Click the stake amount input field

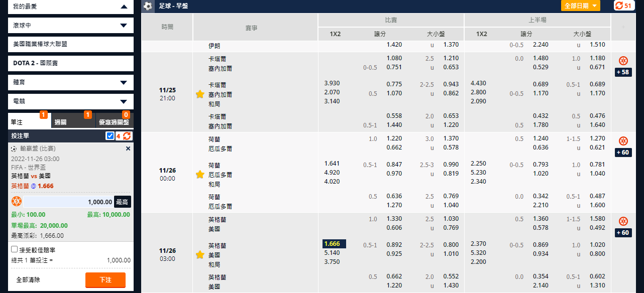tap(68, 202)
